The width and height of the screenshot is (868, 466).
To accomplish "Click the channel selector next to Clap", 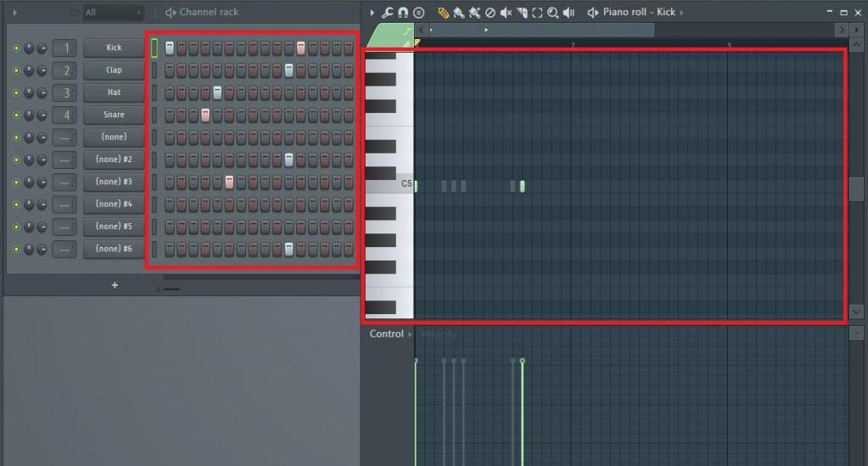I will (154, 70).
